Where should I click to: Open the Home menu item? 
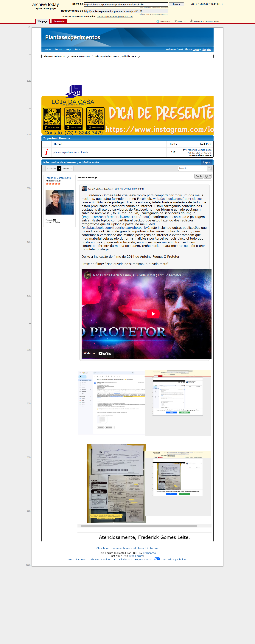pyautogui.click(x=48, y=49)
